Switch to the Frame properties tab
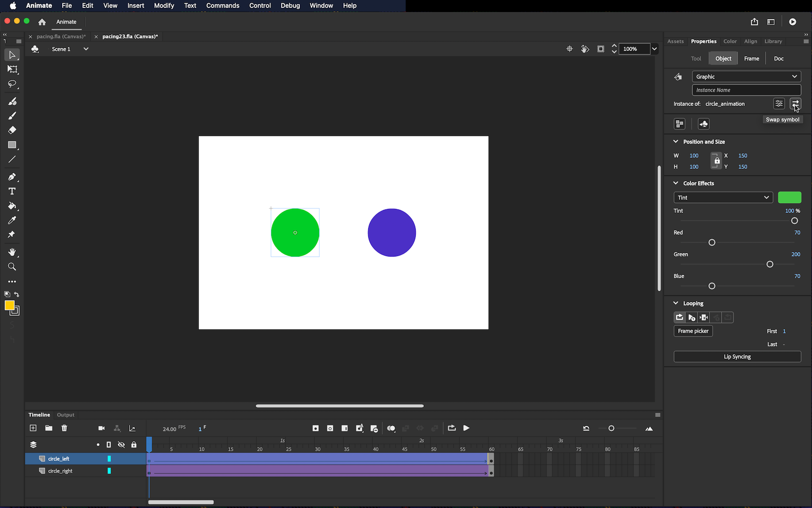812x508 pixels. pyautogui.click(x=751, y=59)
